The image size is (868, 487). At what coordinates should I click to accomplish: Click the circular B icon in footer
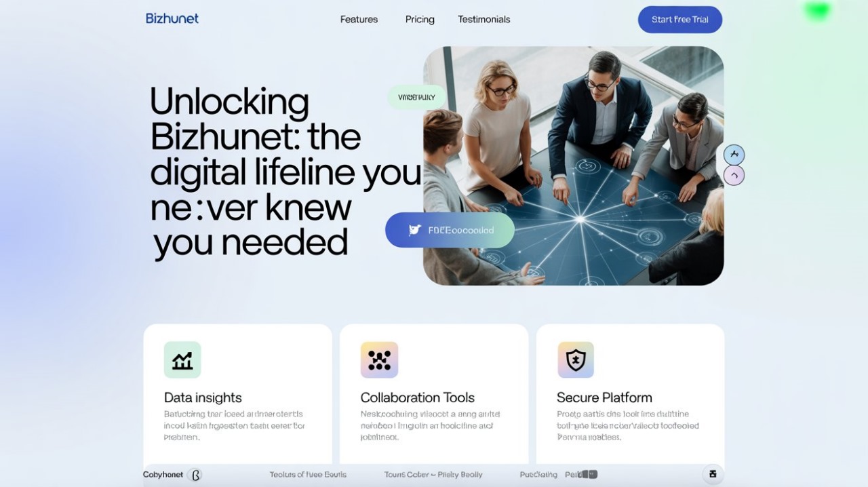195,475
